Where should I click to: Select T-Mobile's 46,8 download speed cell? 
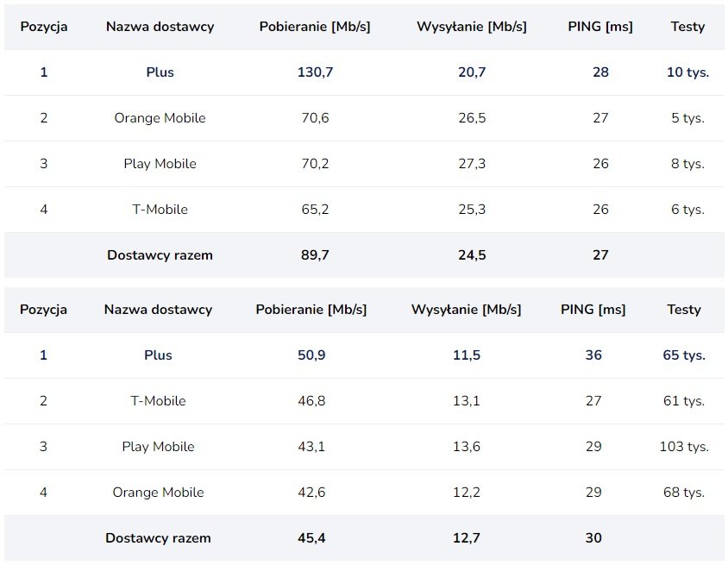click(311, 401)
